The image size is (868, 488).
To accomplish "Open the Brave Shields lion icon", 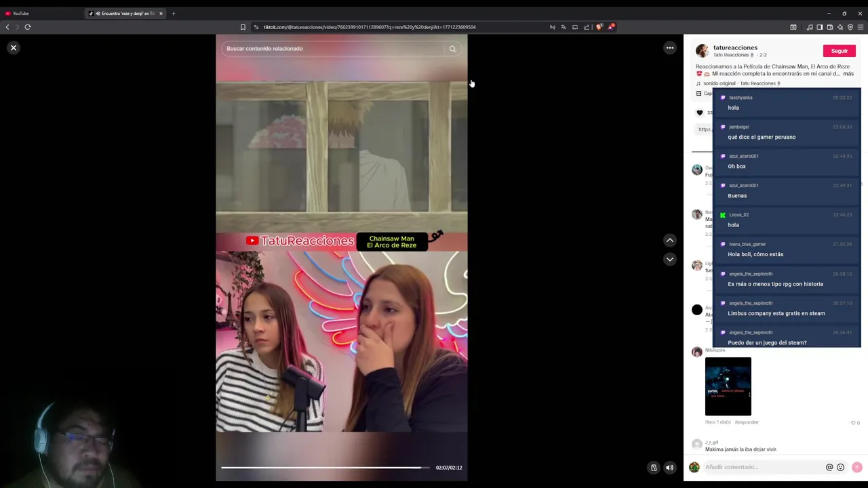I will 599,27.
